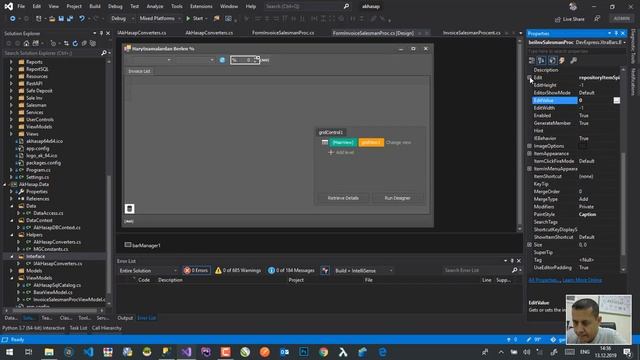This screenshot has height=360, width=640.
Task: Open Outlook from taskbar
Action: pyautogui.click(x=284, y=352)
